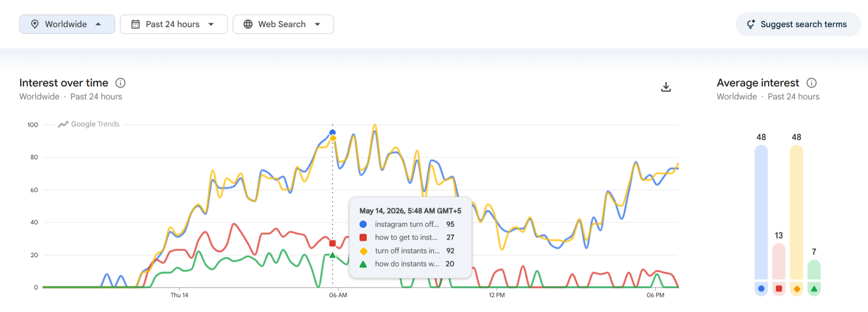868x312 pixels.
Task: Open info icon next to Average interest
Action: 812,83
